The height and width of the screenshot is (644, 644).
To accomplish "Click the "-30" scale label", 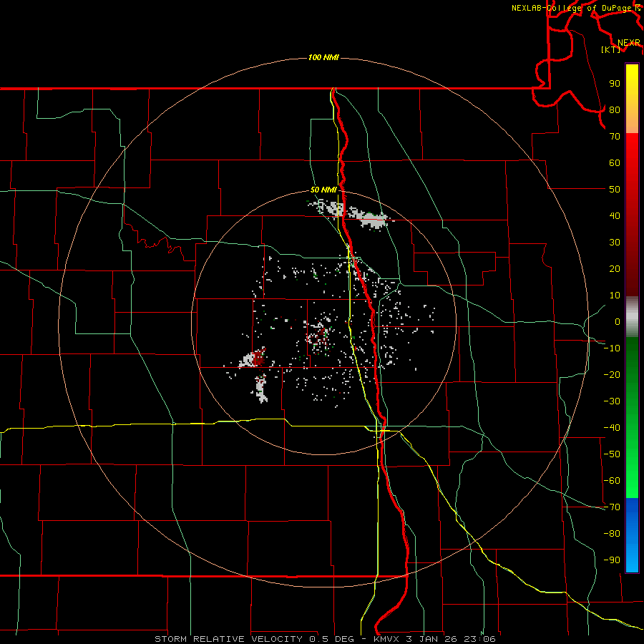I will (x=612, y=401).
